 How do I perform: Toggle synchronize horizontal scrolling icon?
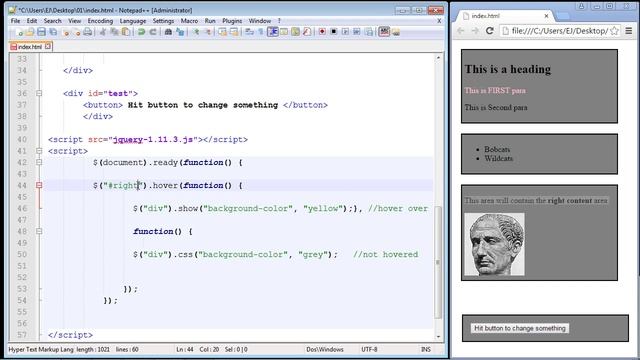pyautogui.click(x=233, y=32)
